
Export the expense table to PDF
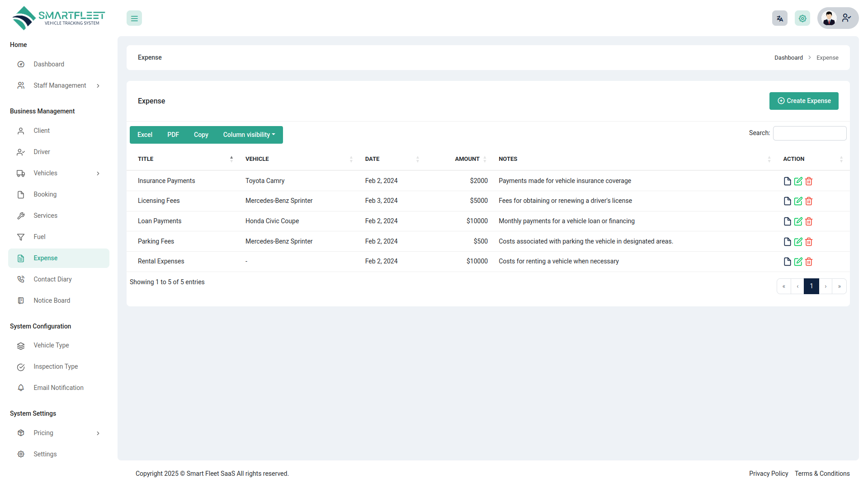(173, 135)
